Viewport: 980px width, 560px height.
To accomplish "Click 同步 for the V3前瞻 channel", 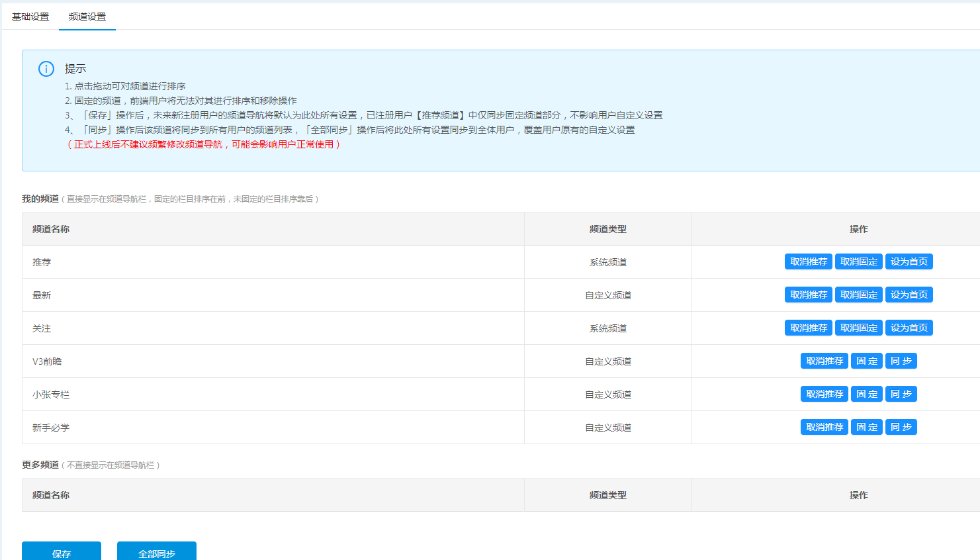I will pyautogui.click(x=901, y=361).
